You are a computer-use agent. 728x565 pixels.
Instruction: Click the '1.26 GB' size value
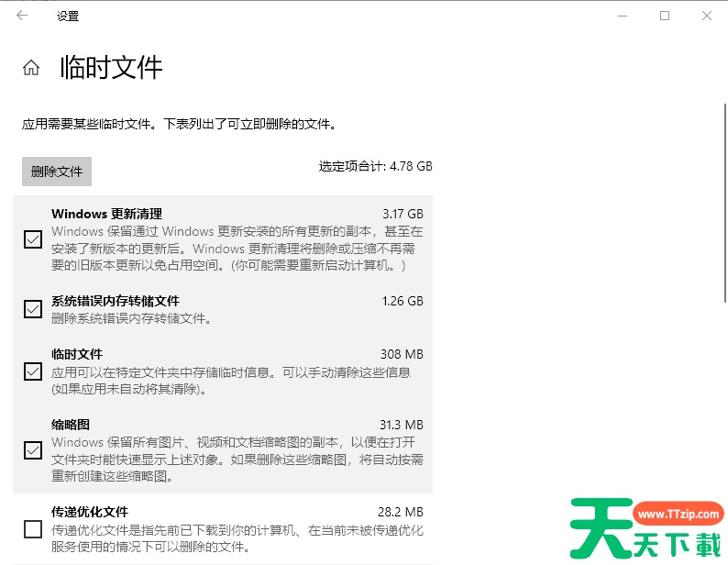[403, 301]
